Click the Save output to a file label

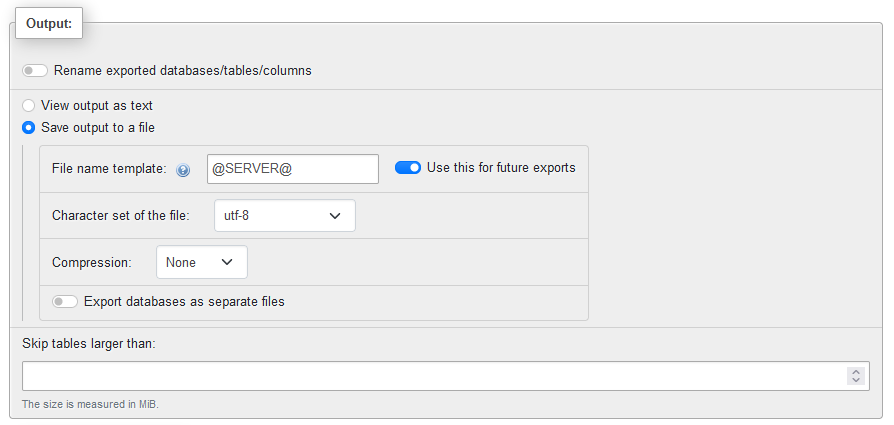click(x=97, y=127)
